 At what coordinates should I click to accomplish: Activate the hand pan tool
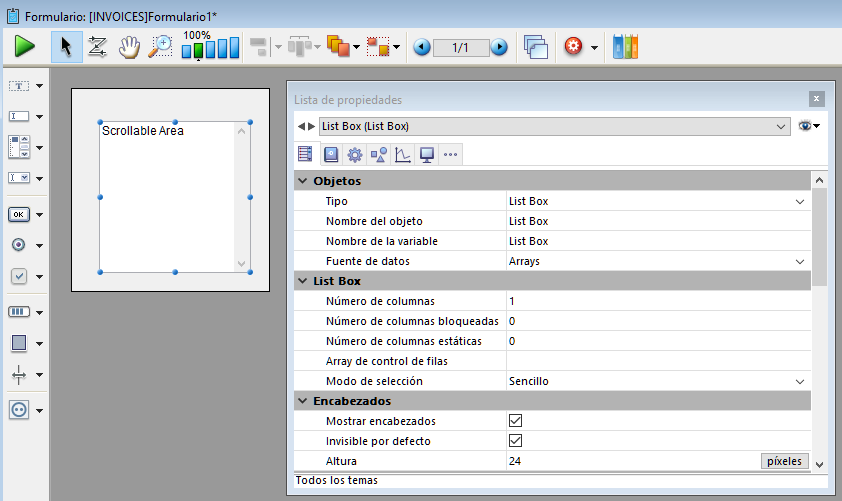click(x=128, y=46)
